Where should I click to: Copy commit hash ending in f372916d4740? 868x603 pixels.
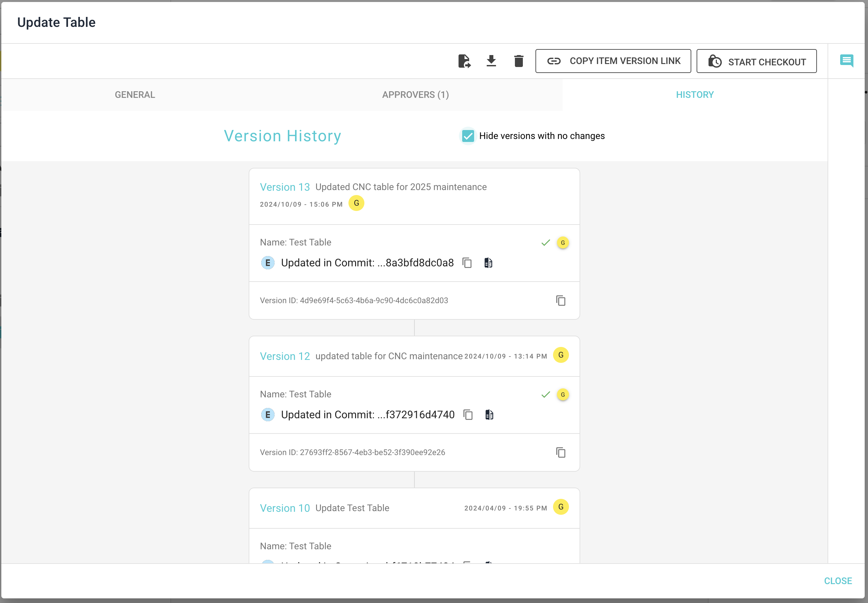[468, 415]
